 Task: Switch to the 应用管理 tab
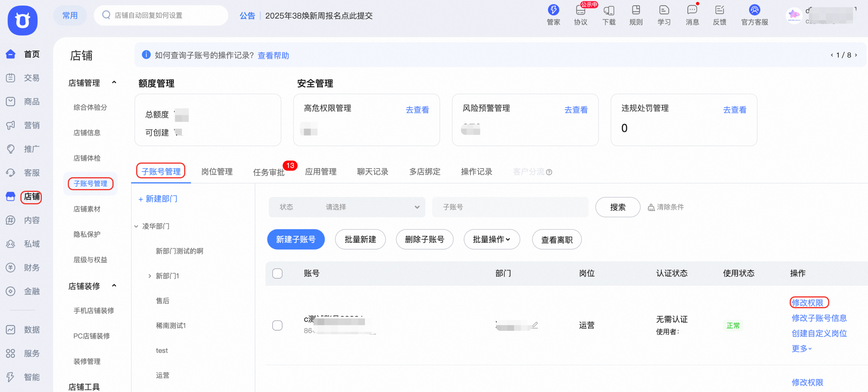(320, 171)
